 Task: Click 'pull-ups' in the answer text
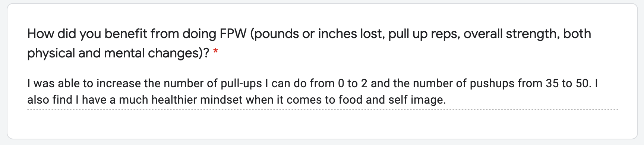241,83
